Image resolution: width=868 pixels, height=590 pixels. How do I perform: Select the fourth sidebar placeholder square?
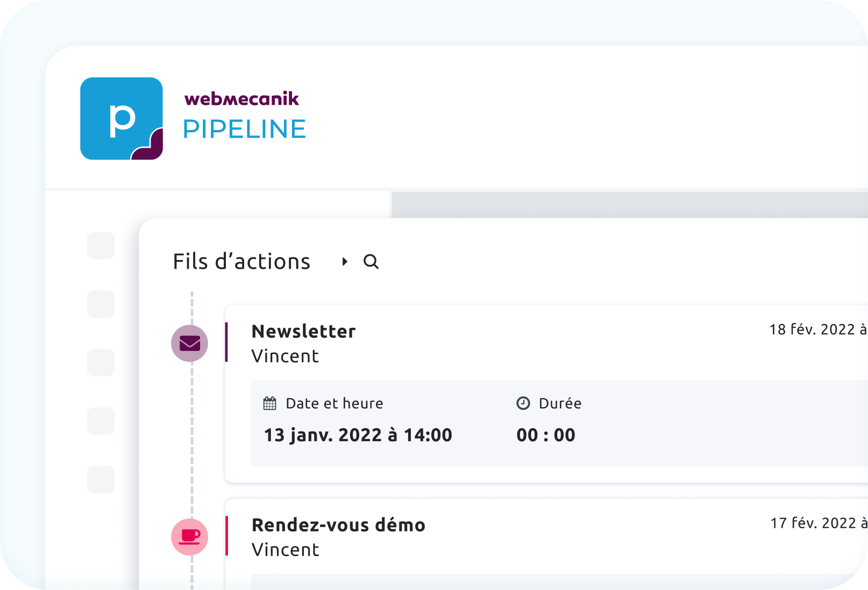tap(101, 421)
